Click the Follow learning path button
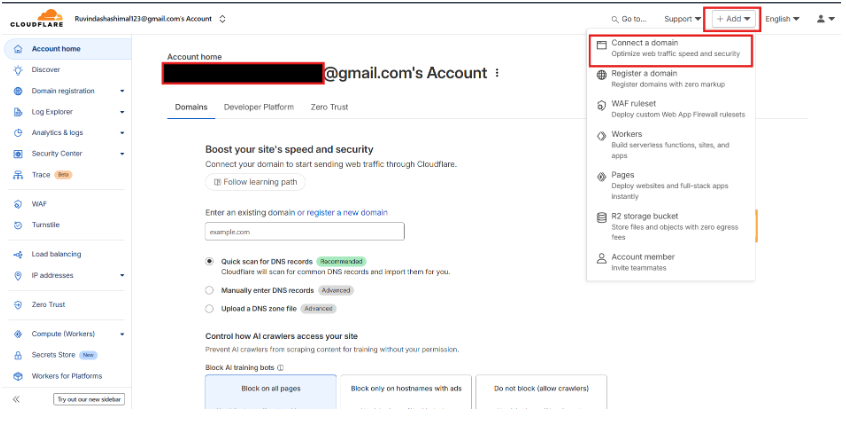This screenshot has height=439, width=846. point(255,182)
